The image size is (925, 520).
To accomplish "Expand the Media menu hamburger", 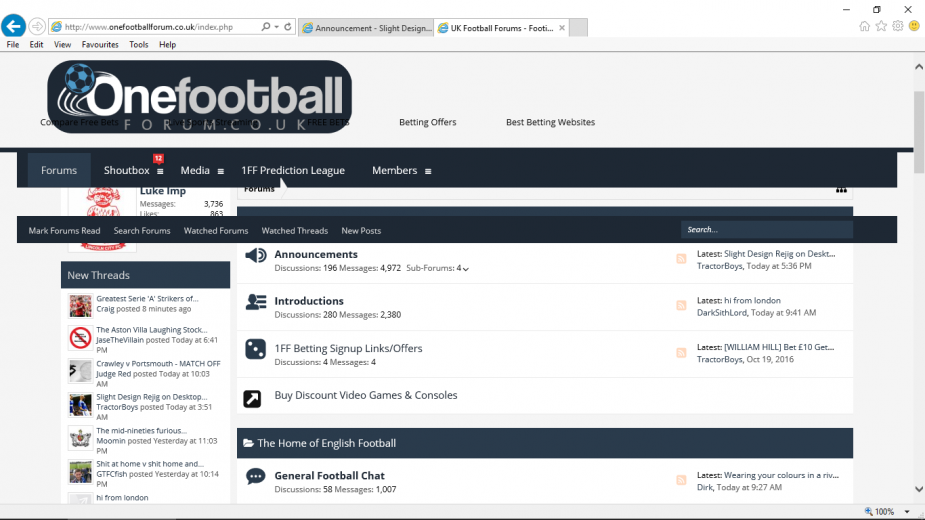I will tap(221, 171).
